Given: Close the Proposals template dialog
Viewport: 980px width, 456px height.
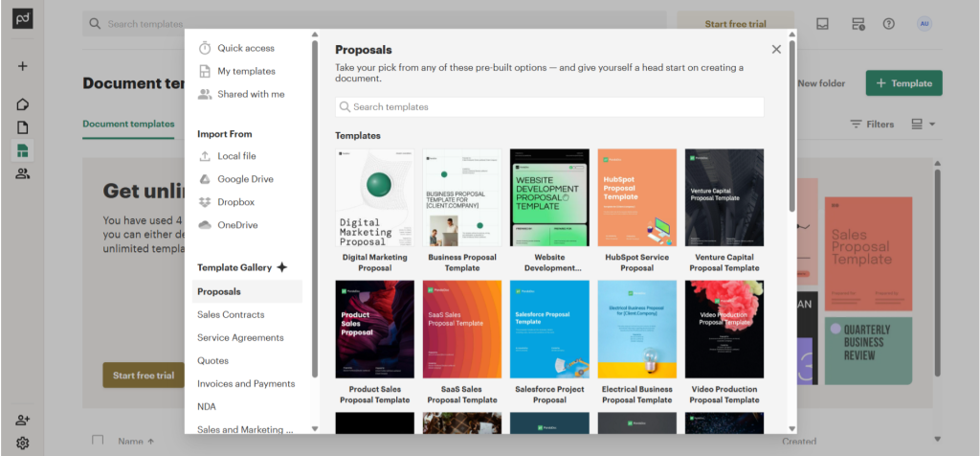Looking at the screenshot, I should pyautogui.click(x=776, y=50).
